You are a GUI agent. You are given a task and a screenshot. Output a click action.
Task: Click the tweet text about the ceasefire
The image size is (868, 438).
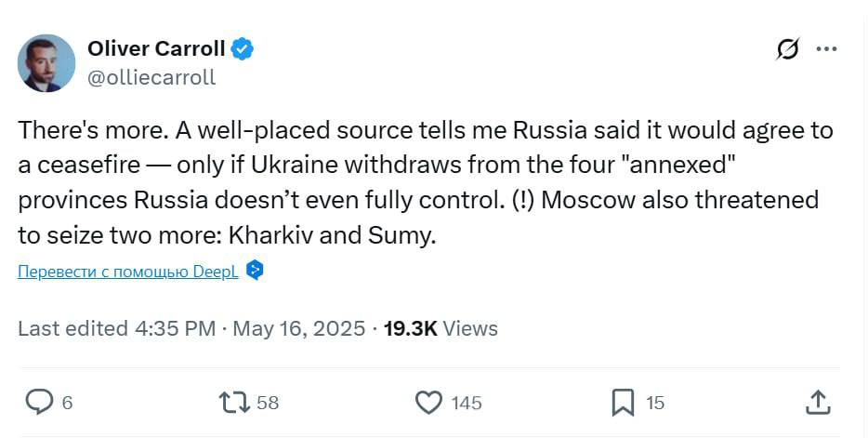(x=425, y=183)
